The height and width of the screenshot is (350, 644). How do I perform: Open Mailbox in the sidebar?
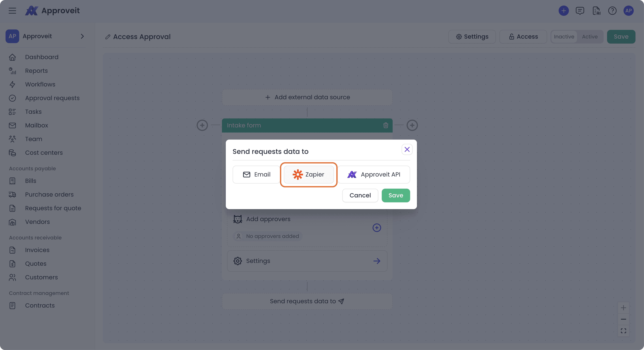pyautogui.click(x=36, y=125)
